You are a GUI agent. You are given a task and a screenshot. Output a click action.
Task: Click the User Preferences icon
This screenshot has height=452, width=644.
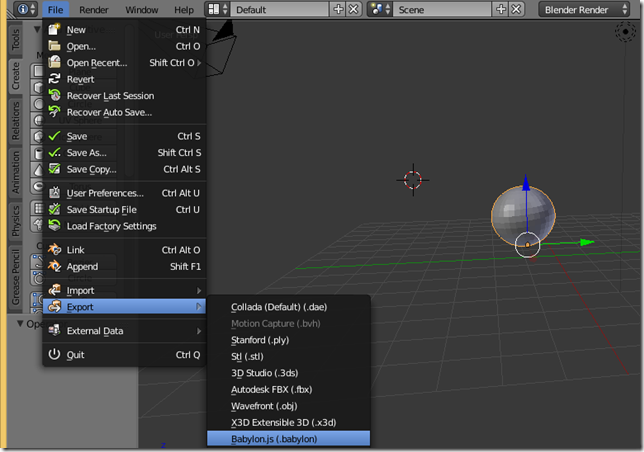point(54,193)
